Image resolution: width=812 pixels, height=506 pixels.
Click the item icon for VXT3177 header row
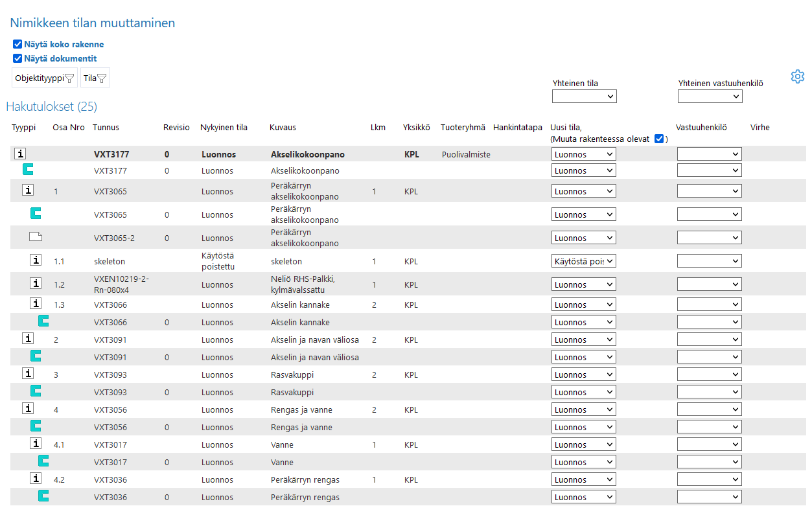click(21, 154)
